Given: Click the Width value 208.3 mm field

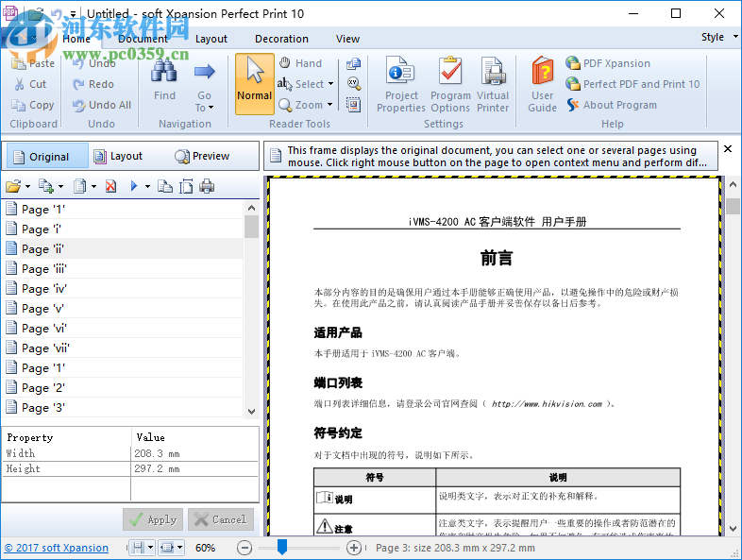Looking at the screenshot, I should coord(194,453).
